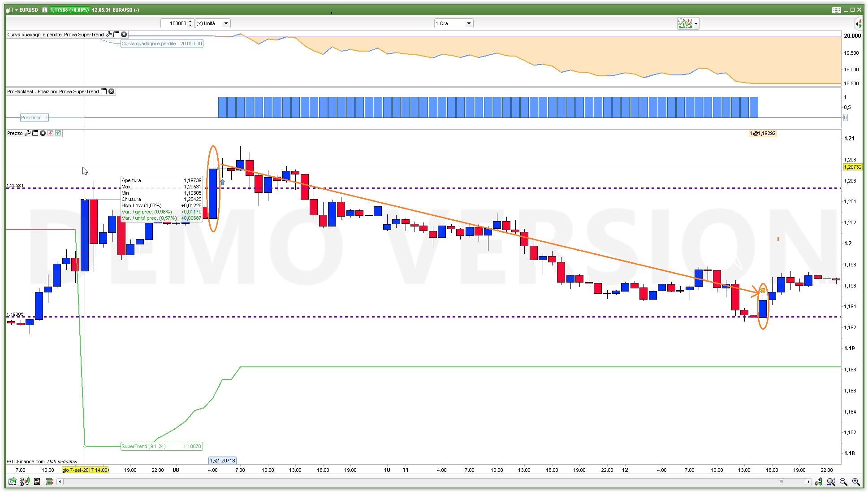Open settings wrench for Curva guadagni panel

[x=108, y=35]
